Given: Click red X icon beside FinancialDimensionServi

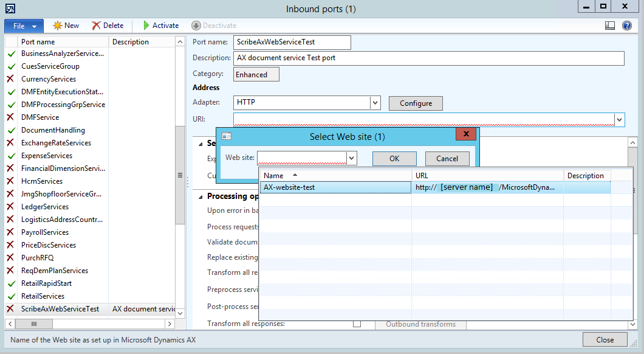Looking at the screenshot, I should [x=11, y=168].
